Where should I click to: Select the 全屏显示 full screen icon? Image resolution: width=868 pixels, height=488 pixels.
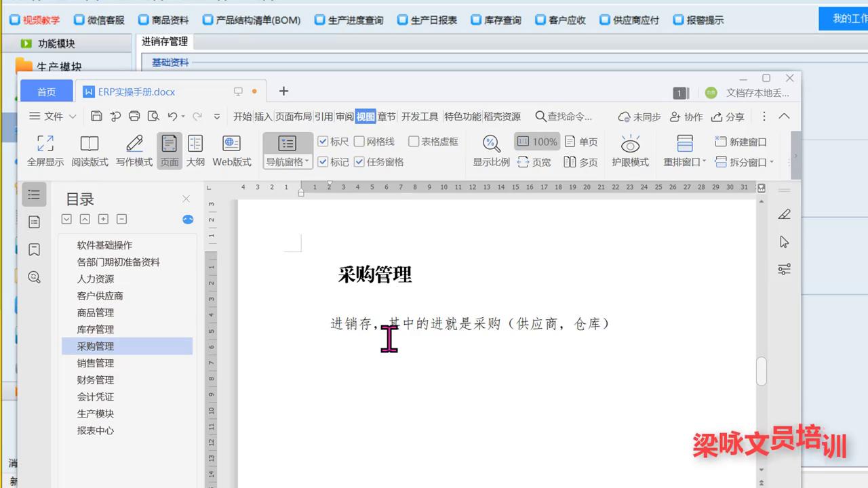pyautogui.click(x=45, y=149)
